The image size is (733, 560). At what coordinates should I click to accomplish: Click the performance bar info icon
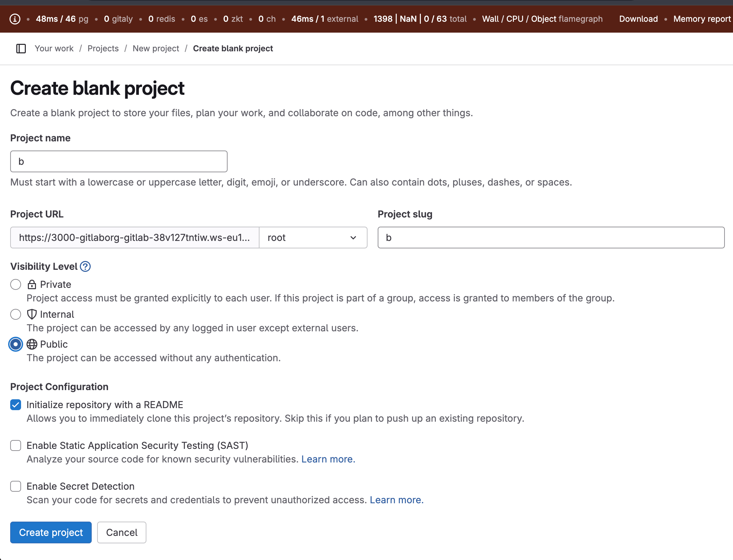[x=15, y=19]
